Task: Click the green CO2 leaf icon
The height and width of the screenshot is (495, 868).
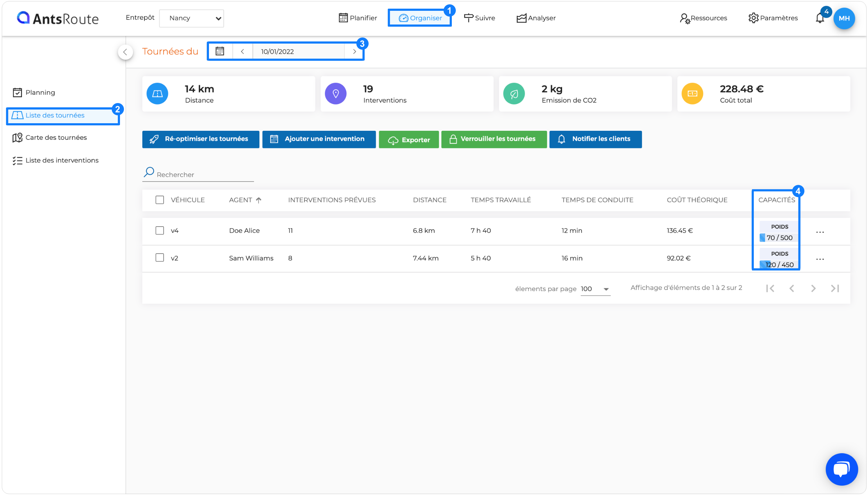Action: (514, 94)
